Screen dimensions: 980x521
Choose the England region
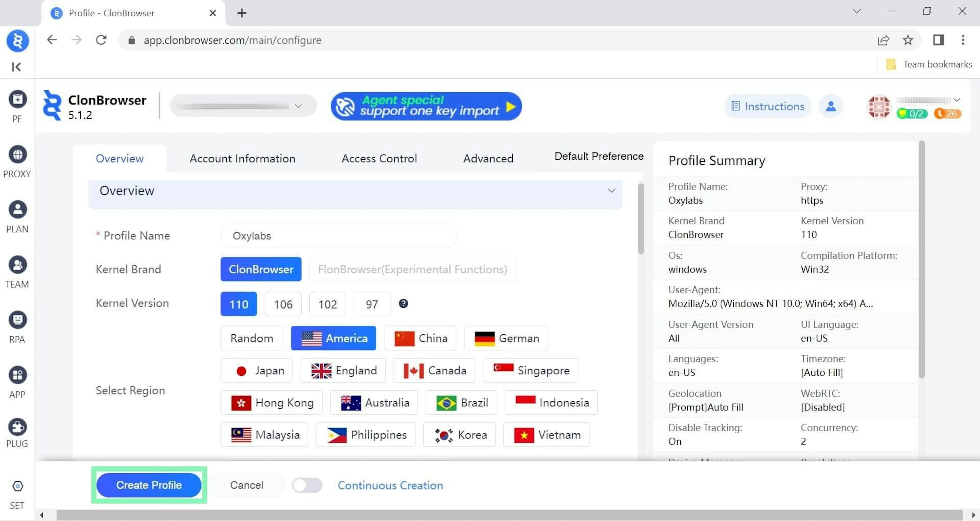[x=343, y=370]
